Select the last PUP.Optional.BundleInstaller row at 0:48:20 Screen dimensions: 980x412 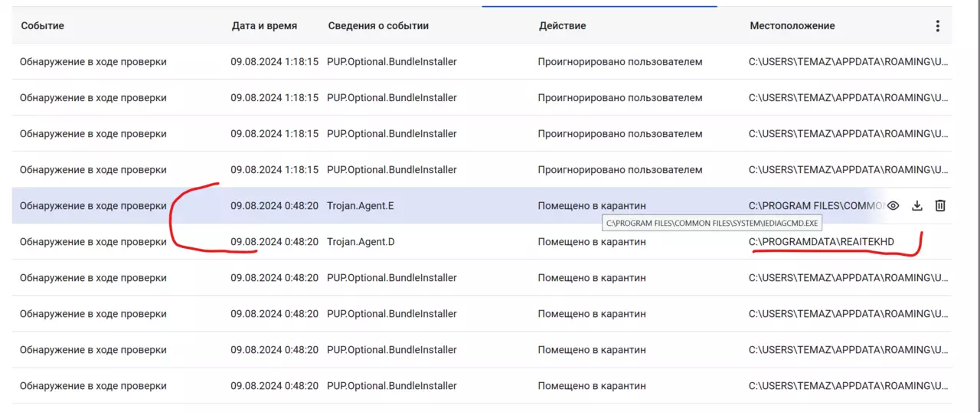click(x=482, y=386)
